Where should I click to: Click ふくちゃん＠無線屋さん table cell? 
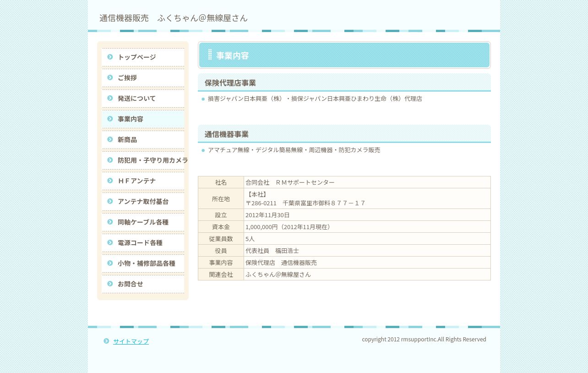tap(367, 274)
